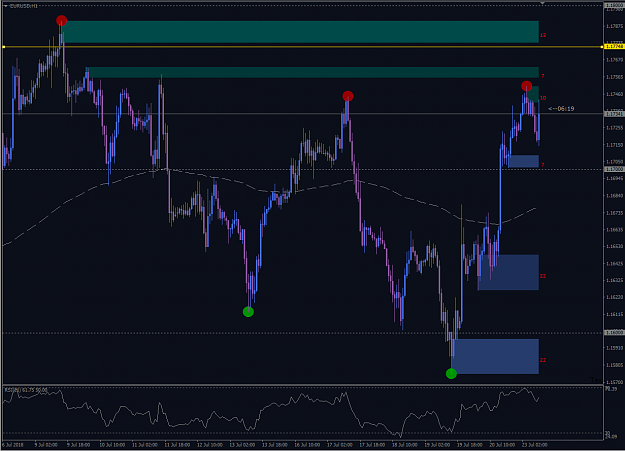This screenshot has height=451, width=625.
Task: Select the green swing-low dot at 13 Jul low
Action: pos(248,311)
